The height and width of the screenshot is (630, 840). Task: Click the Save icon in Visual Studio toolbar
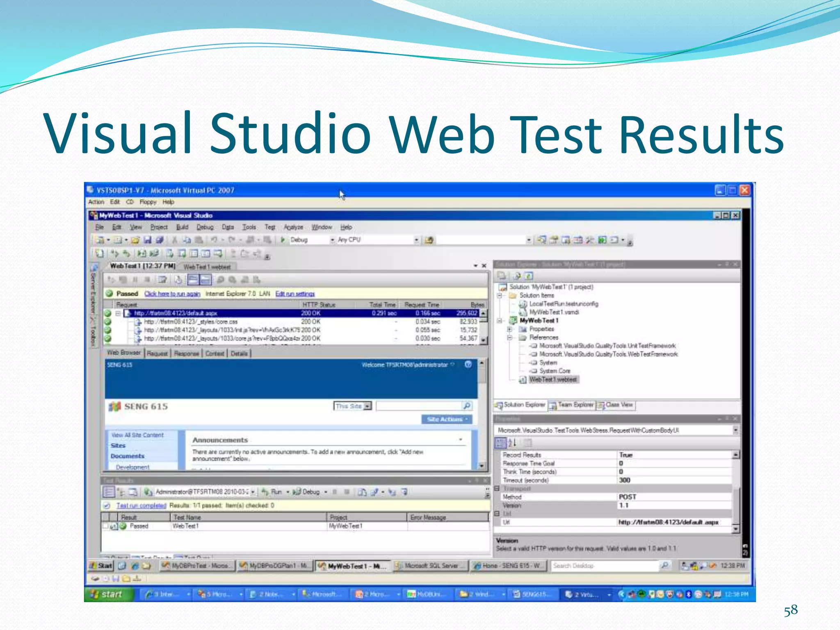pyautogui.click(x=148, y=240)
